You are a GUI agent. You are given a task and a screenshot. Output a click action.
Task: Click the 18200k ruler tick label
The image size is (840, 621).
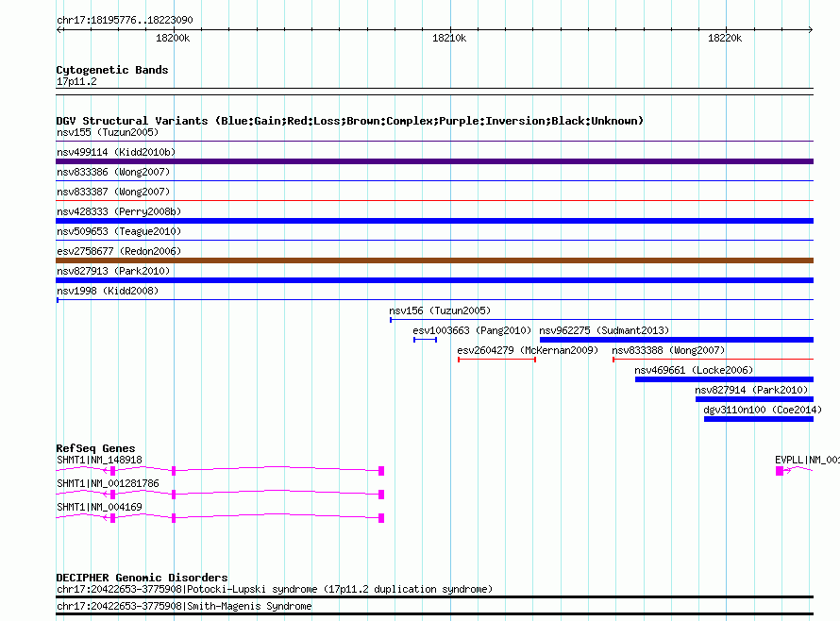(x=173, y=38)
